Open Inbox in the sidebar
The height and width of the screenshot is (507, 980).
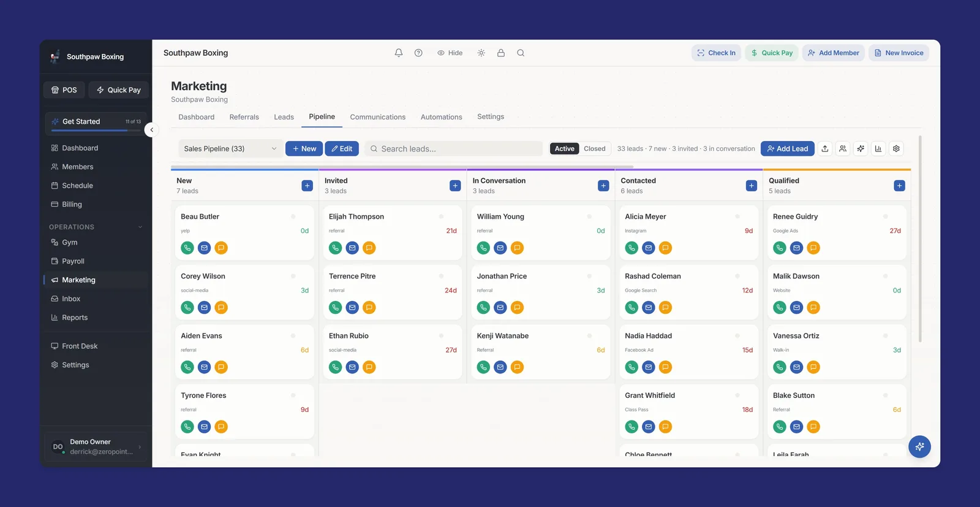96,299
